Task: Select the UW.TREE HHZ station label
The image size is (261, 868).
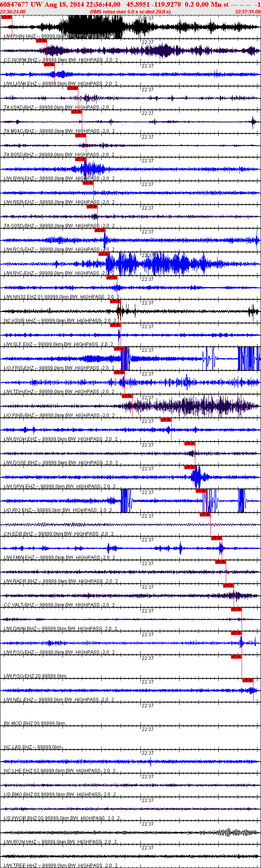Action: click(x=60, y=866)
